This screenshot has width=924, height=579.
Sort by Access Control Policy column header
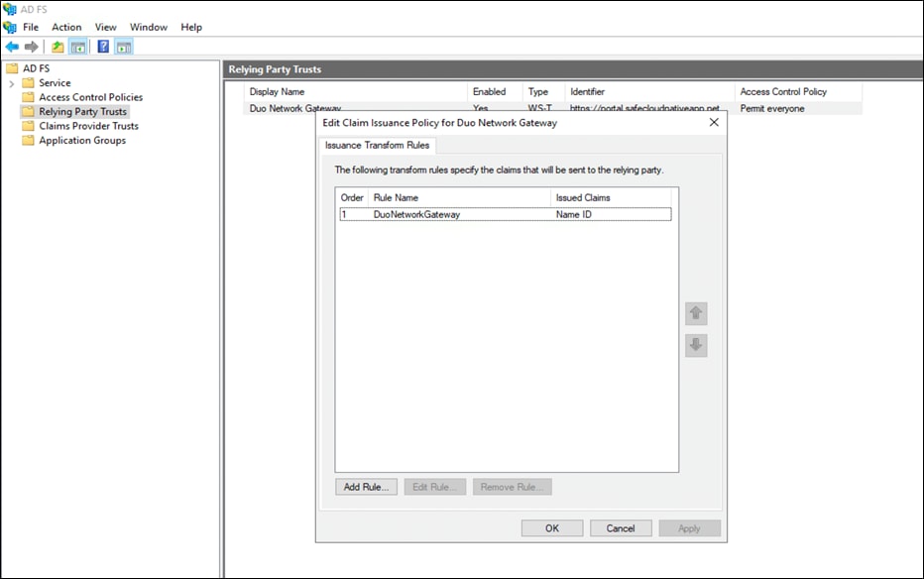(x=798, y=92)
